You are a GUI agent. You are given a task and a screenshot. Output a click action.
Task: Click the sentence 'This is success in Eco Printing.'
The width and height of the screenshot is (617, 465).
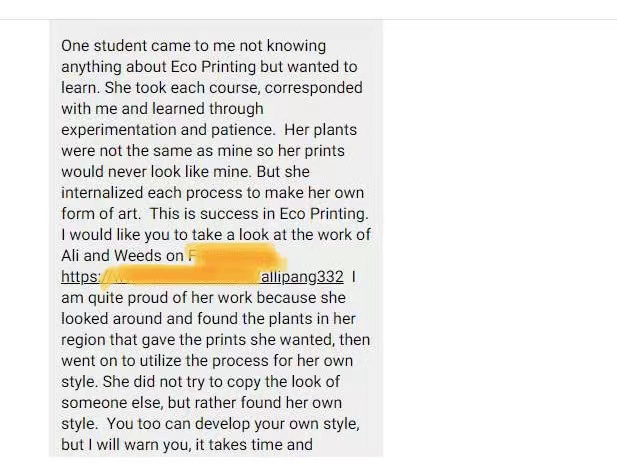(x=259, y=214)
